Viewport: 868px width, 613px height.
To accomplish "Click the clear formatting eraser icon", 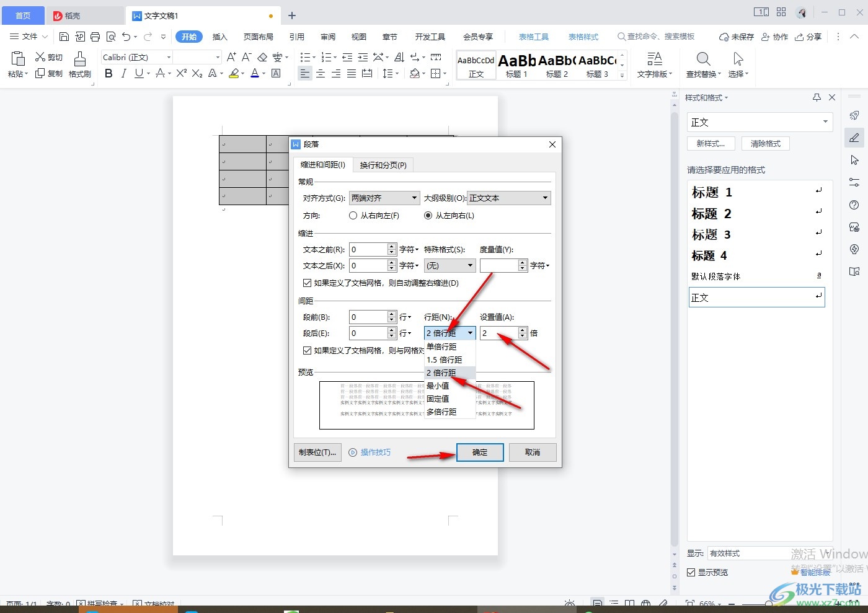I will pos(262,57).
